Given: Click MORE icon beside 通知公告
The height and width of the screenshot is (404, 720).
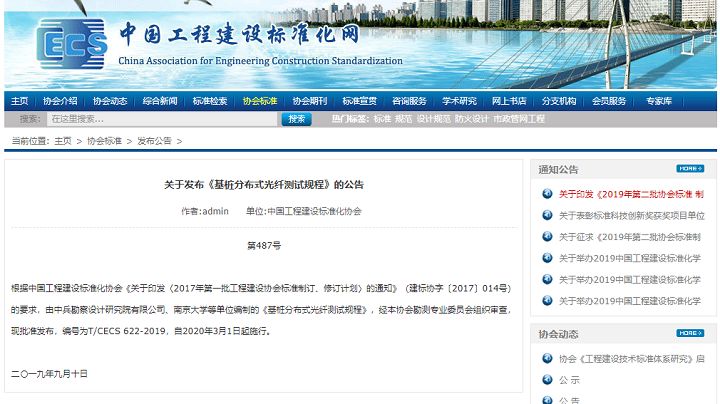Looking at the screenshot, I should (x=690, y=168).
